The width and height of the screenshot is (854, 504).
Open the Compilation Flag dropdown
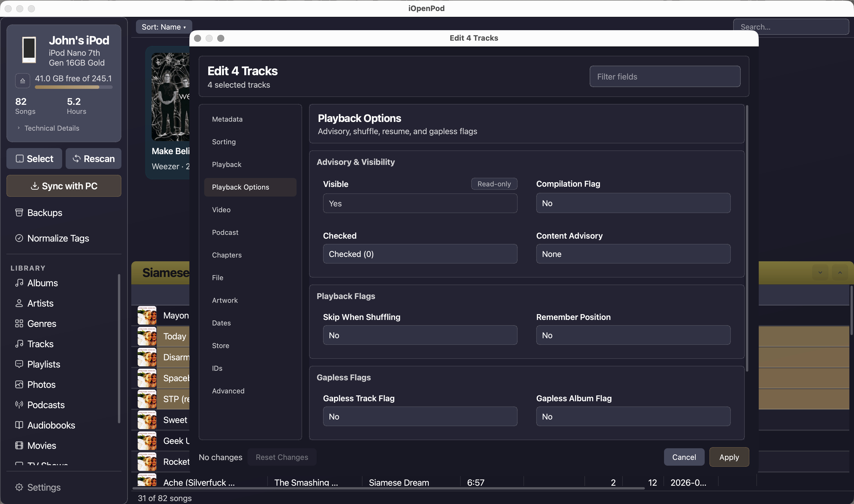633,203
